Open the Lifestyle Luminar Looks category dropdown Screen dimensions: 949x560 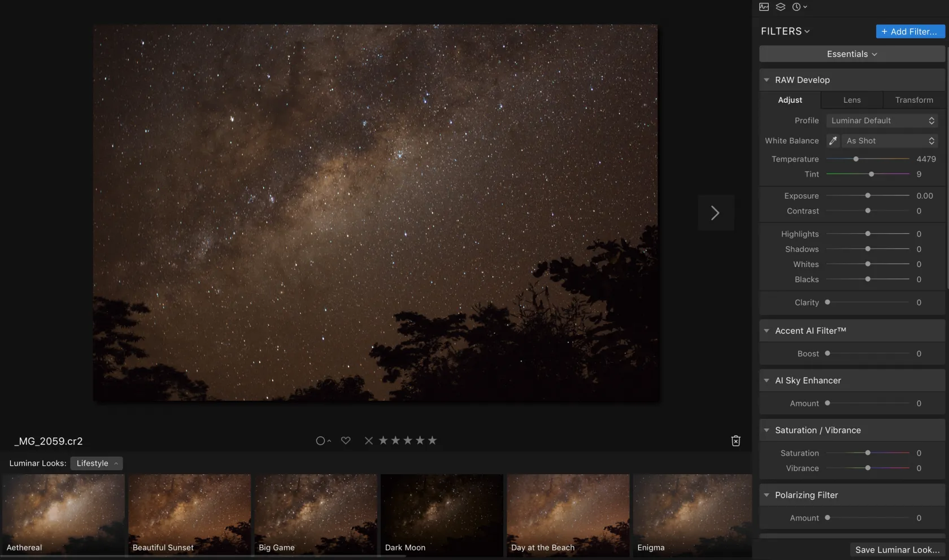point(97,463)
